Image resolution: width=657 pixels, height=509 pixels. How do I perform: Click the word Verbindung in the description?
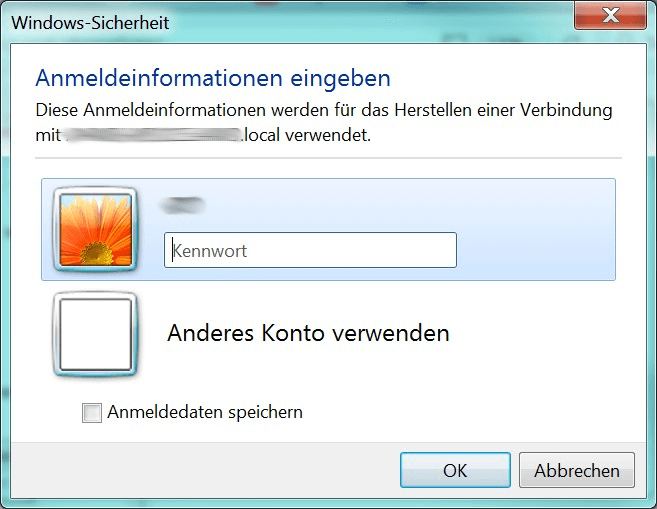tap(566, 110)
